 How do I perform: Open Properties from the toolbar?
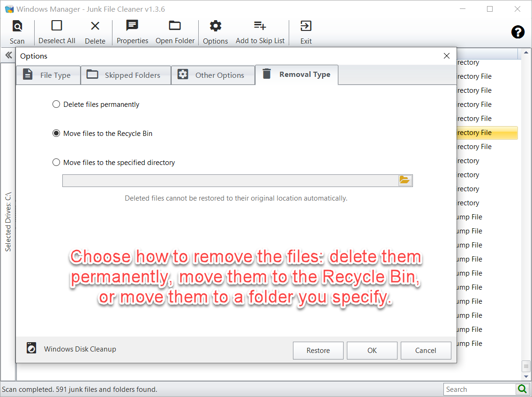pyautogui.click(x=132, y=32)
